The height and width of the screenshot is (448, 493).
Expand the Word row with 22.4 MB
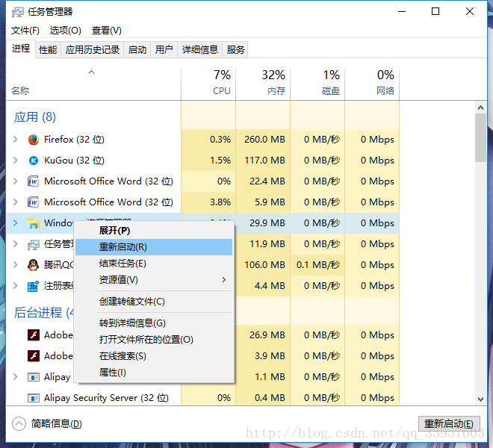[16, 181]
